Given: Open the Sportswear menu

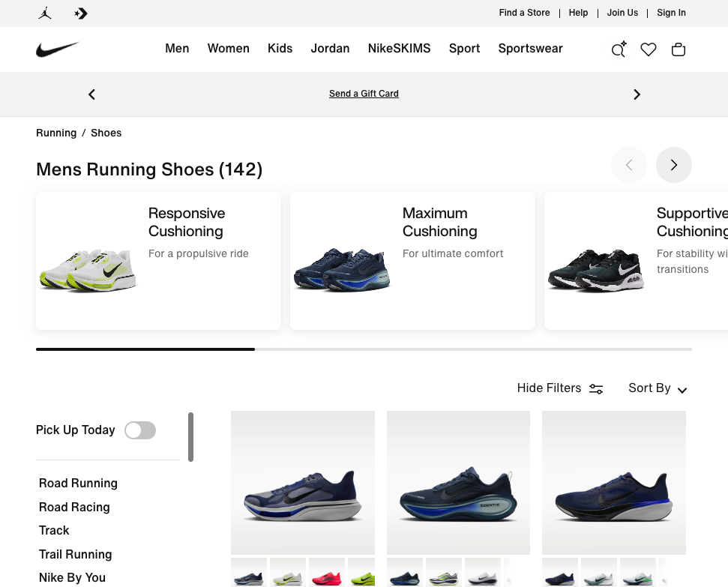Looking at the screenshot, I should coord(530,48).
